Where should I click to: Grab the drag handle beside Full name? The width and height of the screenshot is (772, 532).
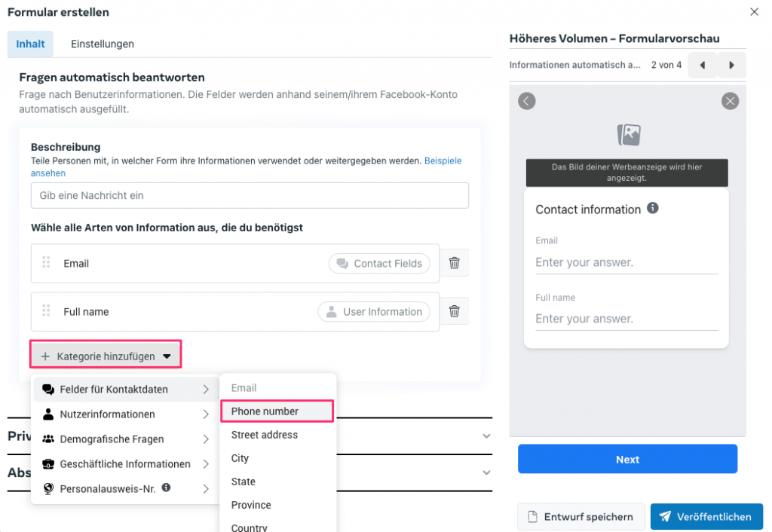46,310
